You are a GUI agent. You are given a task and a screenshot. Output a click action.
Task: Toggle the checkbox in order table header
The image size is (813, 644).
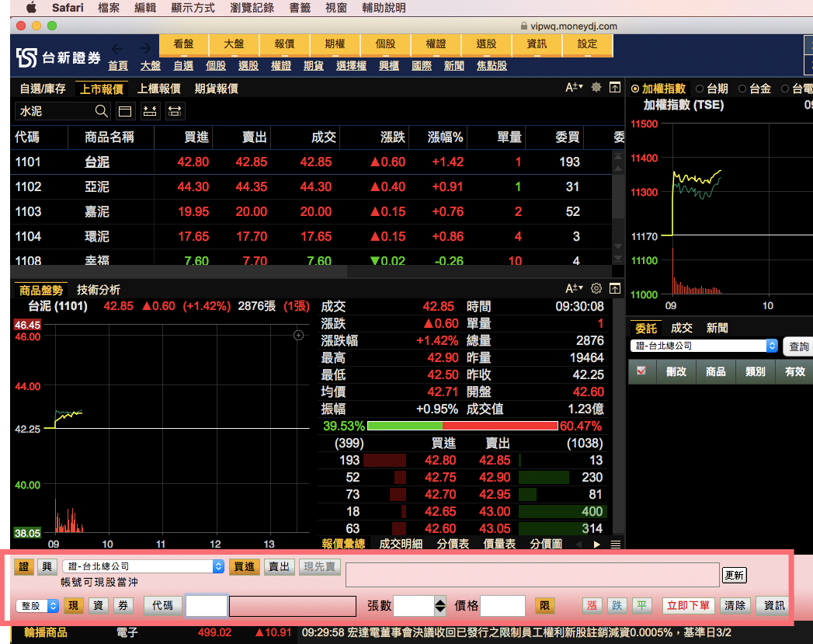click(642, 371)
